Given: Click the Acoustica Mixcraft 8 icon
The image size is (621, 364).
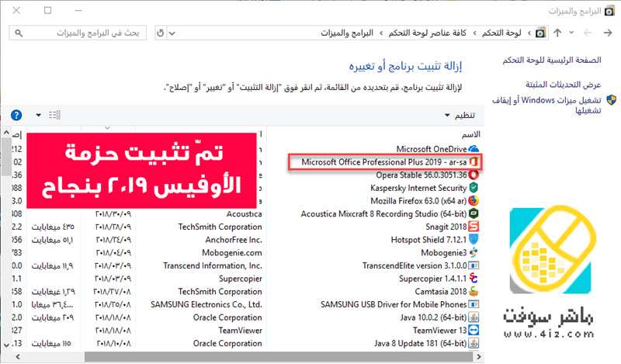Looking at the screenshot, I should click(x=474, y=214).
